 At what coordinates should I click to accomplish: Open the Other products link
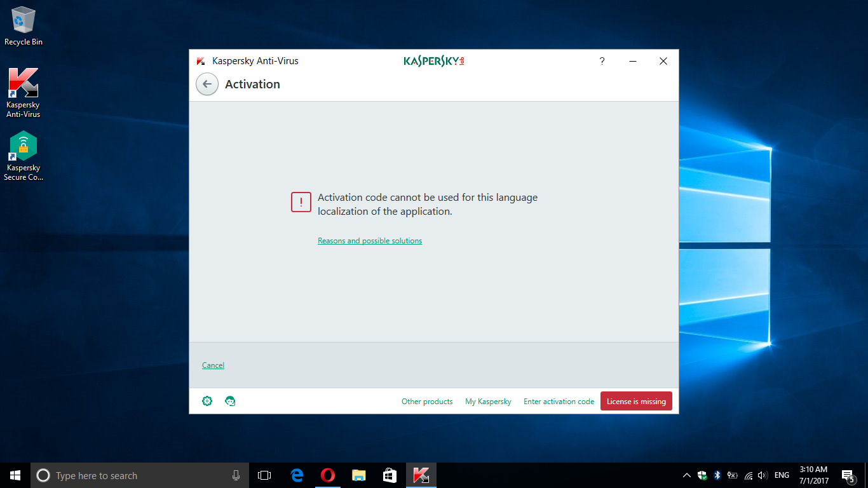pyautogui.click(x=427, y=402)
